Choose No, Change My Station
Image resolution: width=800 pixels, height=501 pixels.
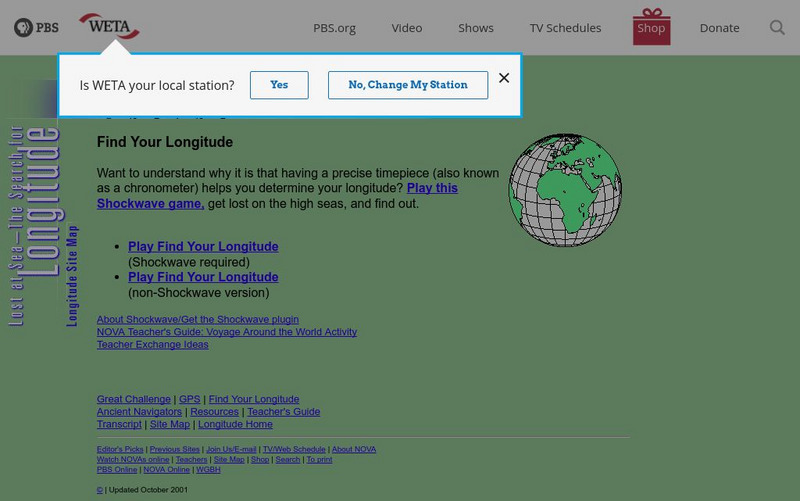click(x=408, y=85)
